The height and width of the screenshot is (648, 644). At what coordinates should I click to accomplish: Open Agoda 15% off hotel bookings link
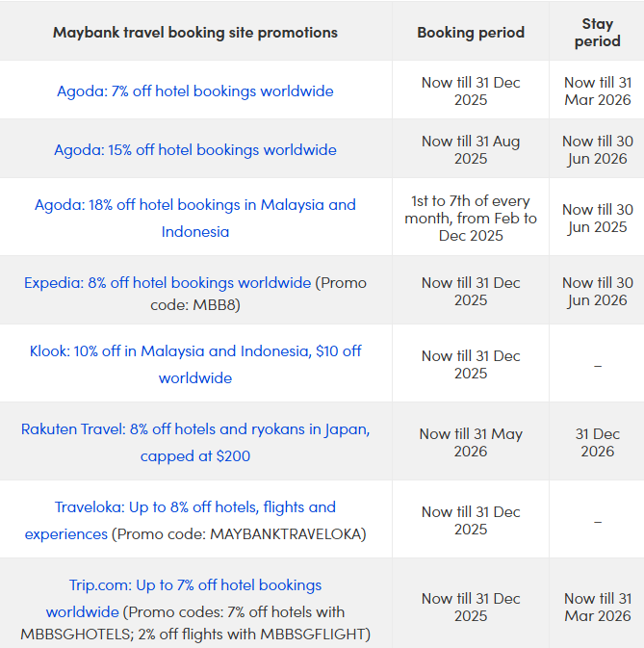tap(195, 150)
